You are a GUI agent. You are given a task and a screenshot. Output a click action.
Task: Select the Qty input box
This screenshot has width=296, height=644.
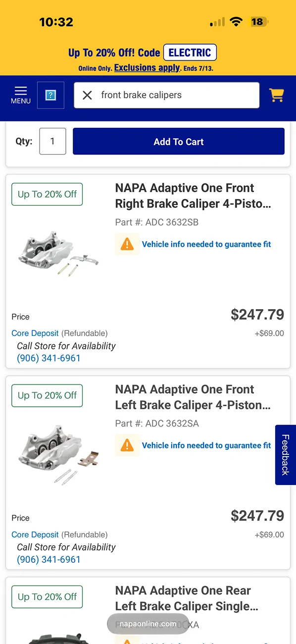52,141
